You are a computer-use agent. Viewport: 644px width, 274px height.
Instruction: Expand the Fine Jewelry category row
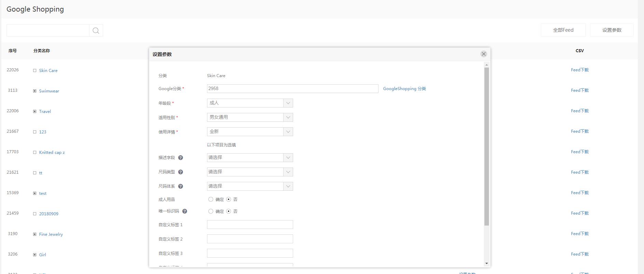click(x=35, y=234)
